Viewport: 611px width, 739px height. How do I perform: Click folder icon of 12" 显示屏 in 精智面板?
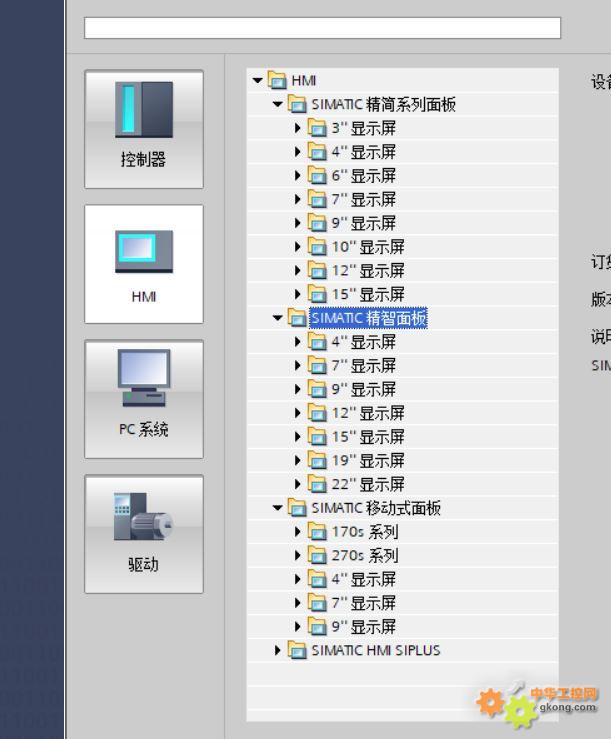(x=317, y=413)
